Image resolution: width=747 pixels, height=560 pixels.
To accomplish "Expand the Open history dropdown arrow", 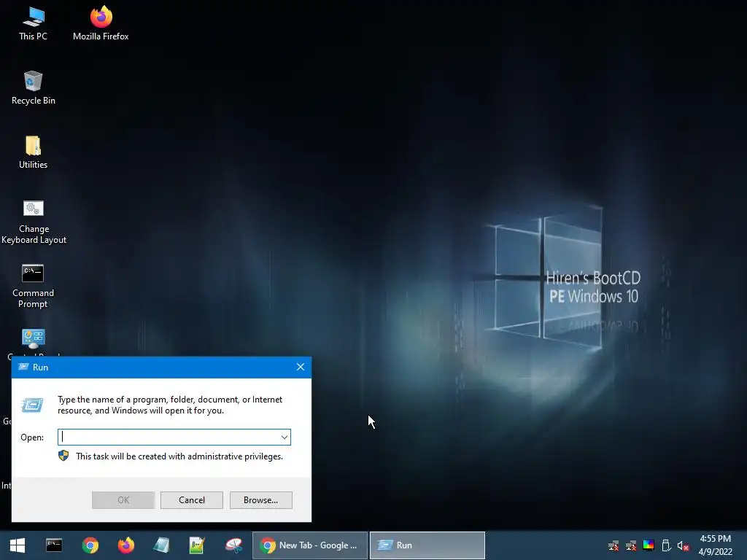I will (285, 437).
